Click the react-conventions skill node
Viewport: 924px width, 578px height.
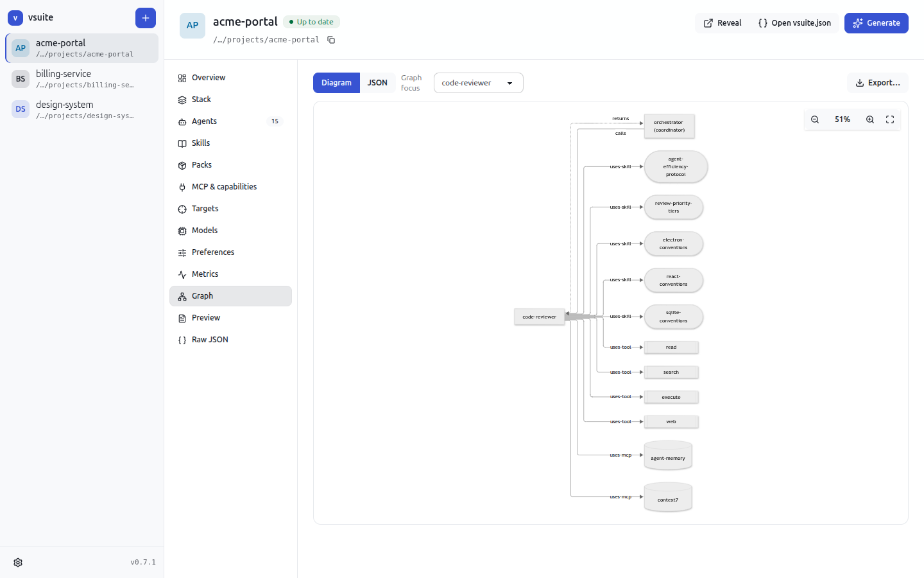tap(674, 281)
